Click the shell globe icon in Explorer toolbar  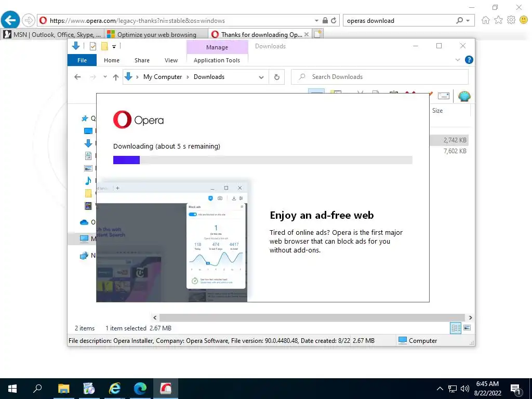(x=464, y=96)
